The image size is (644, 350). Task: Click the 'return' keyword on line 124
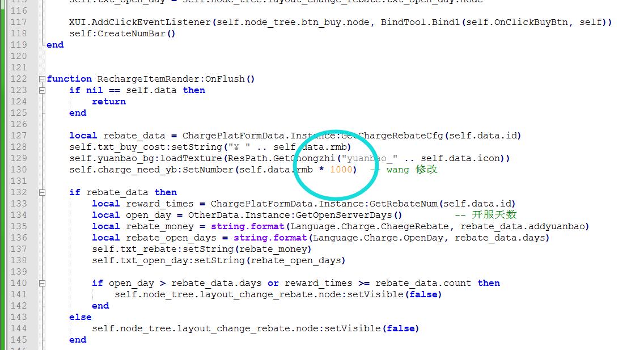(108, 102)
